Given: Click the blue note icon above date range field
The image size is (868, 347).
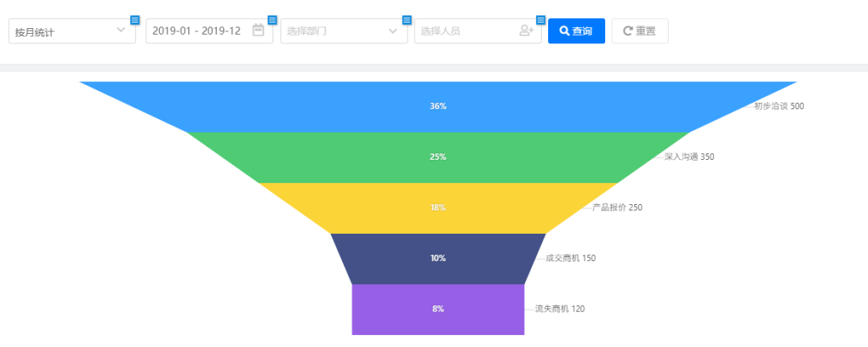Looking at the screenshot, I should 272,20.
